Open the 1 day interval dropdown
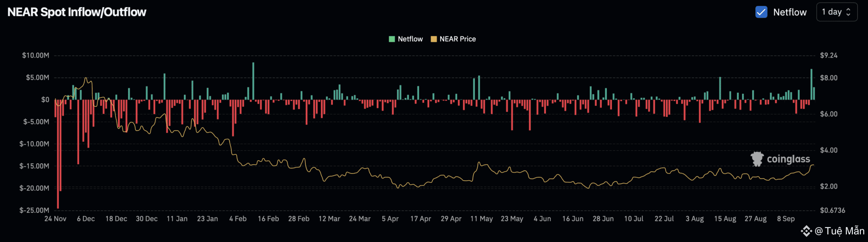 837,12
